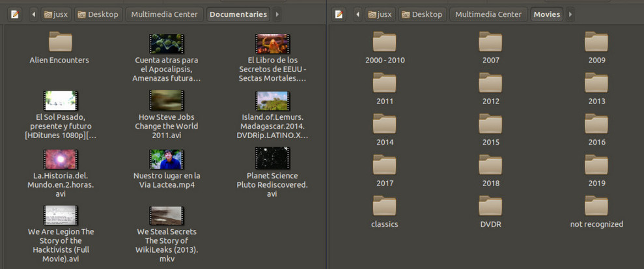Select Cuenta atras para el Apocalipsis video
644x269 pixels.
166,44
